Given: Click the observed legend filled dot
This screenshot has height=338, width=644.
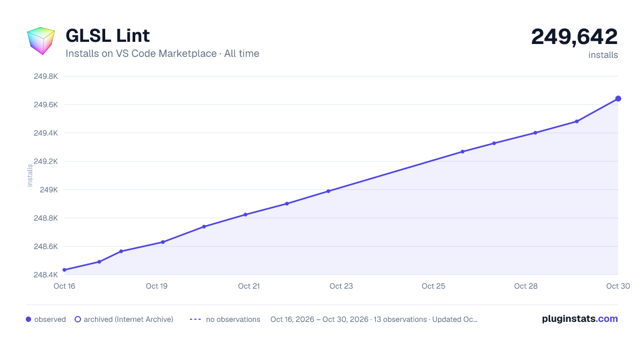Looking at the screenshot, I should point(28,319).
